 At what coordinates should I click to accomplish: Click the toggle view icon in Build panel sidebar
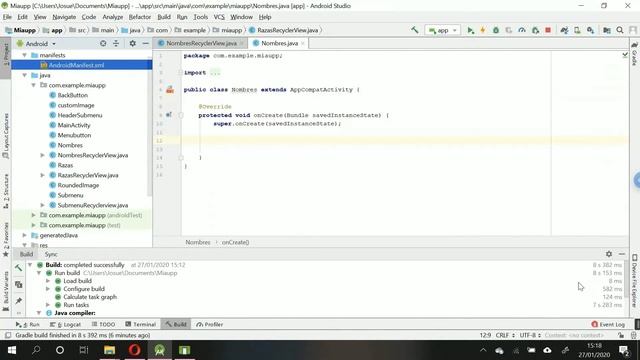click(x=18, y=284)
